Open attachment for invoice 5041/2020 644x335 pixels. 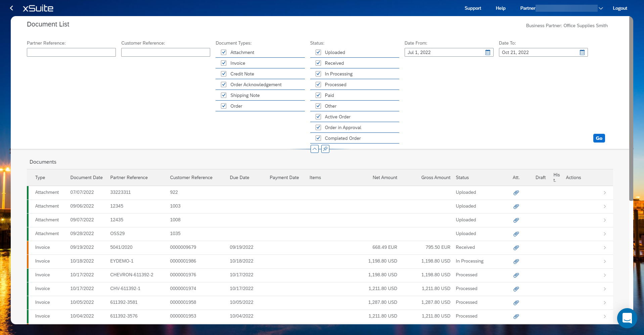516,247
